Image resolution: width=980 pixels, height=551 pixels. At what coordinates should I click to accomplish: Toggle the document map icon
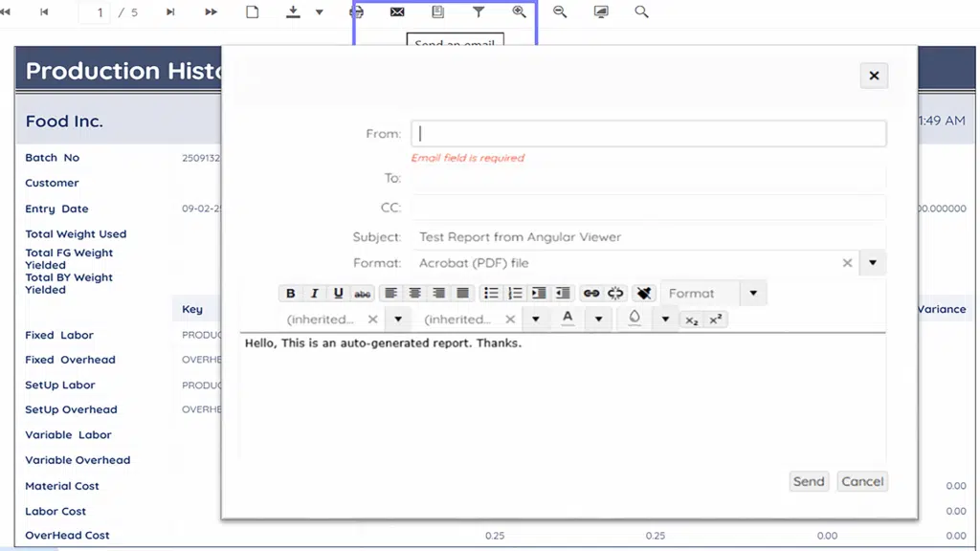tap(438, 11)
